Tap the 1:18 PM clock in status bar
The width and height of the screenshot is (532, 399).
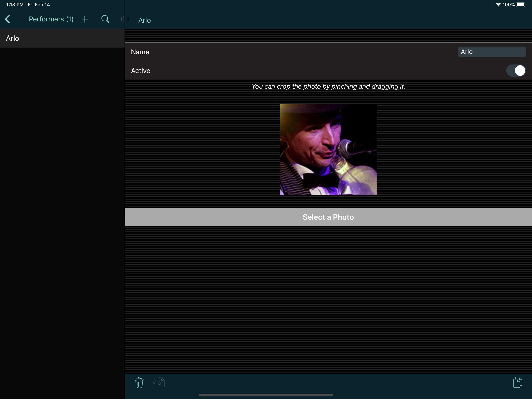[x=15, y=4]
